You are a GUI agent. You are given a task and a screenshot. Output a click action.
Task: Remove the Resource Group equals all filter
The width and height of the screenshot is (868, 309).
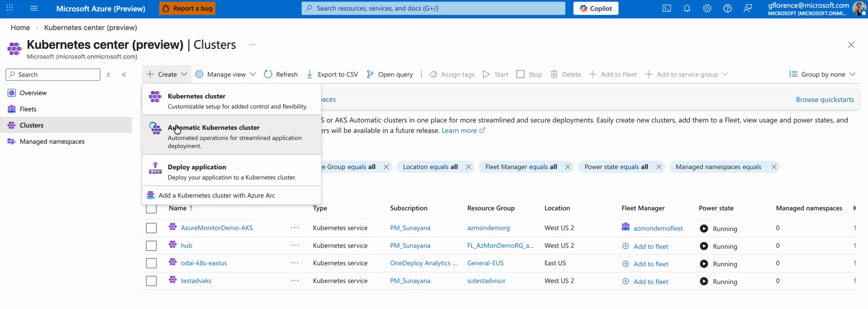point(386,167)
